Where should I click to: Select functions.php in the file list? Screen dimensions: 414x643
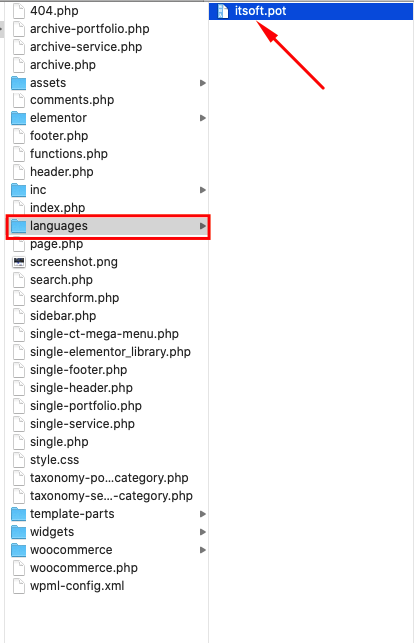pyautogui.click(x=68, y=154)
